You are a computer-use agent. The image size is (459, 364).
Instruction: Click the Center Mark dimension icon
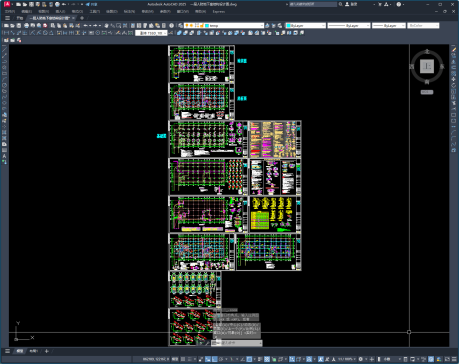98,33
